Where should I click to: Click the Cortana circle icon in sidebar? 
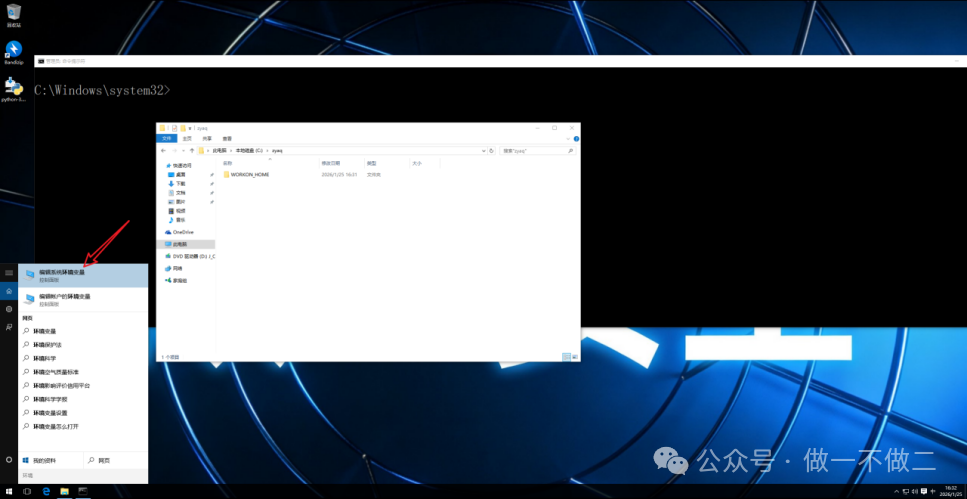tap(9, 460)
